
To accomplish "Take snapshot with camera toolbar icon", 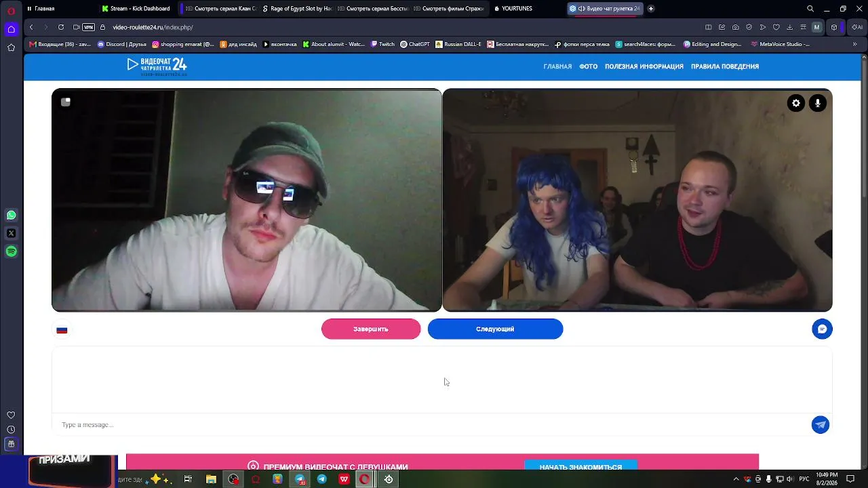I will point(736,27).
